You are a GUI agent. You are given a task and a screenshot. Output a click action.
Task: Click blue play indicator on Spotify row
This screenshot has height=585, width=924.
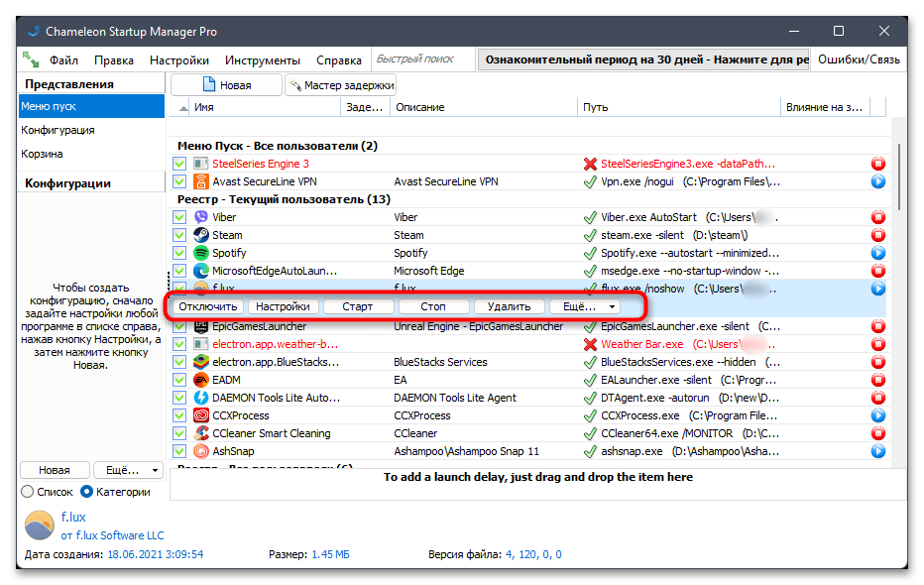[x=878, y=253]
